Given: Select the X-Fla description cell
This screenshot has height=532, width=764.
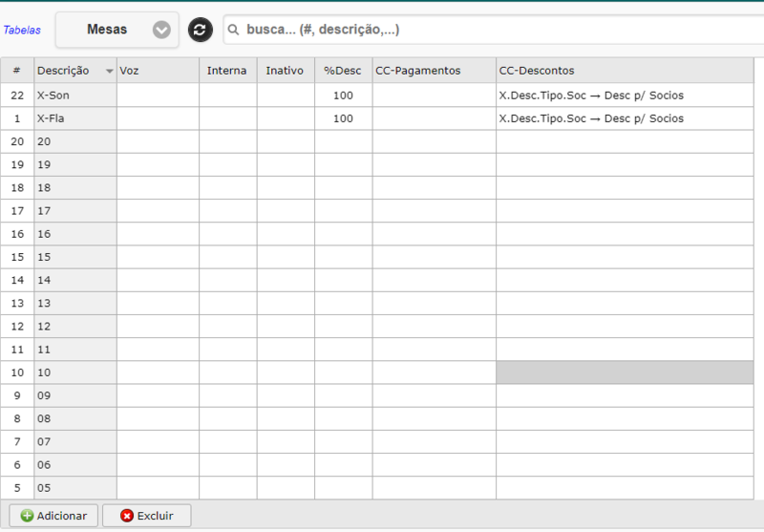Looking at the screenshot, I should coord(75,118).
